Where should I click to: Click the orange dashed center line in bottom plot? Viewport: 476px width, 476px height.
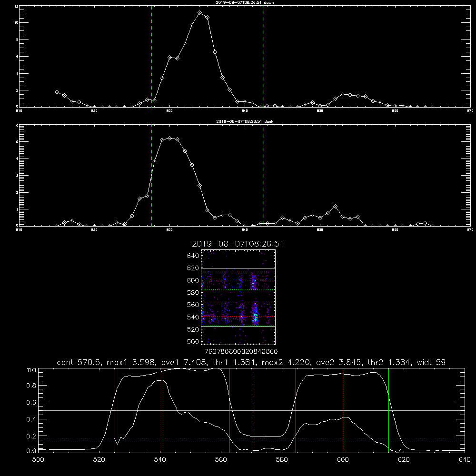(x=253, y=410)
